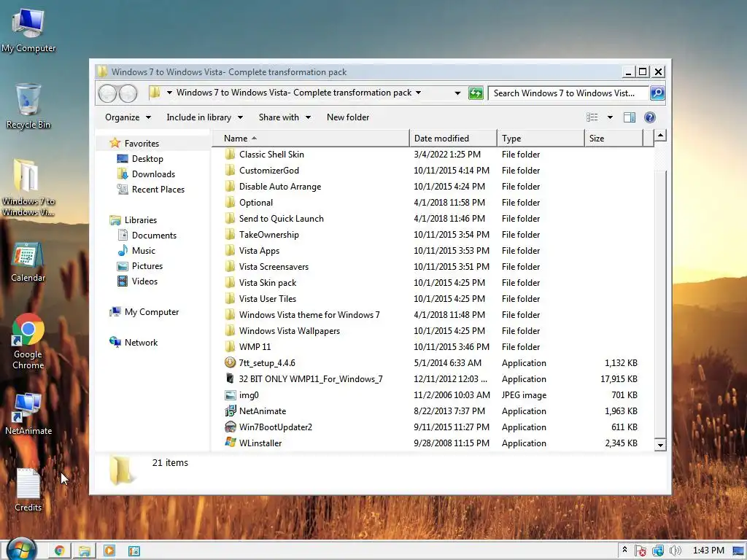This screenshot has width=747, height=560.
Task: Click the calendar icon on the taskbar
Action: click(x=134, y=551)
